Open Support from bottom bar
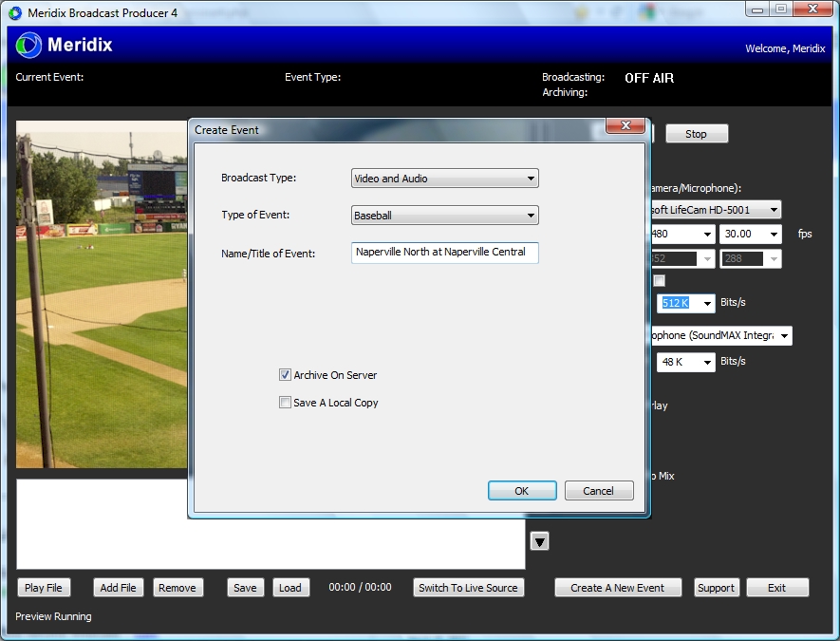This screenshot has width=840, height=641. [x=716, y=588]
